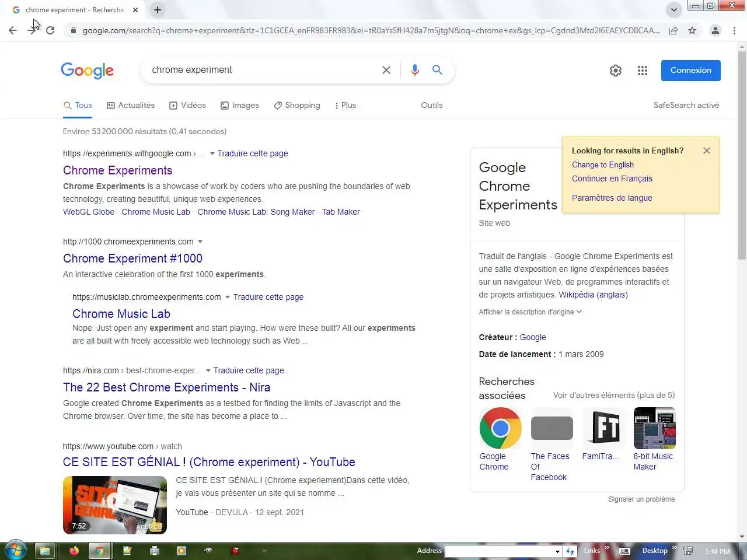
Task: Switch to the Shopping tab
Action: tap(296, 106)
